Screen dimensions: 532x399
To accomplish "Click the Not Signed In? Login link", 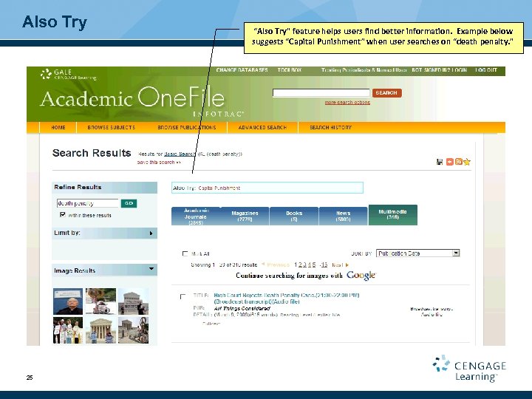I will point(440,70).
